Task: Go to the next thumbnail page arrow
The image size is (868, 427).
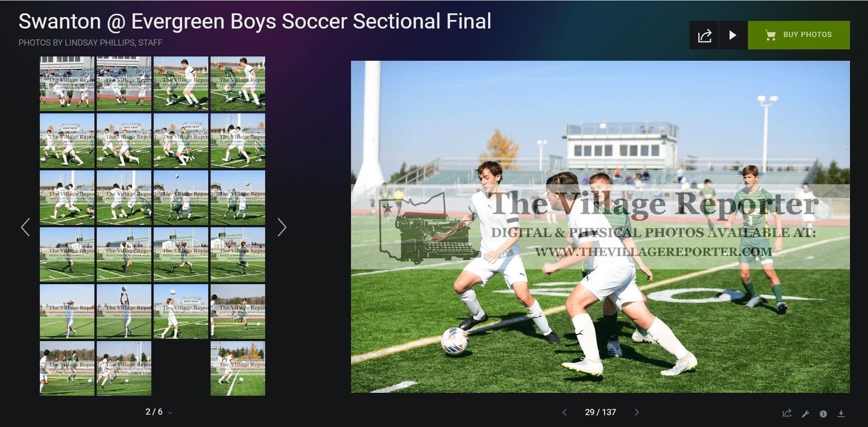Action: click(x=282, y=227)
